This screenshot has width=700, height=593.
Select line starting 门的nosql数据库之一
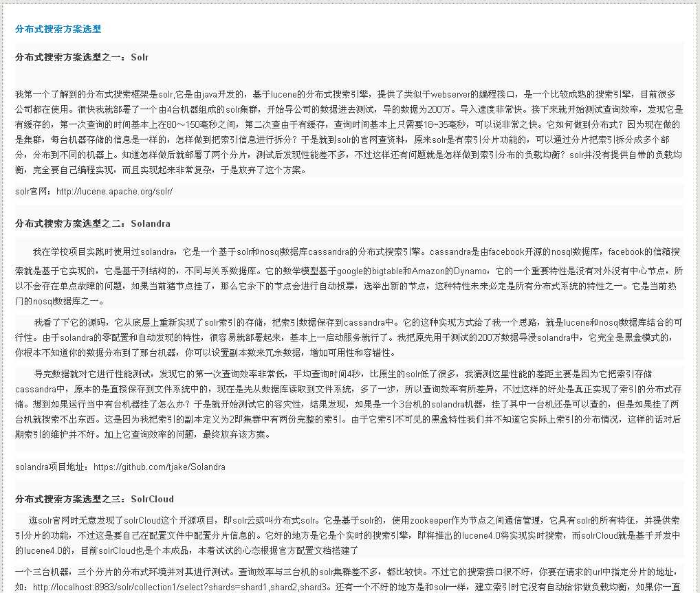click(x=60, y=301)
